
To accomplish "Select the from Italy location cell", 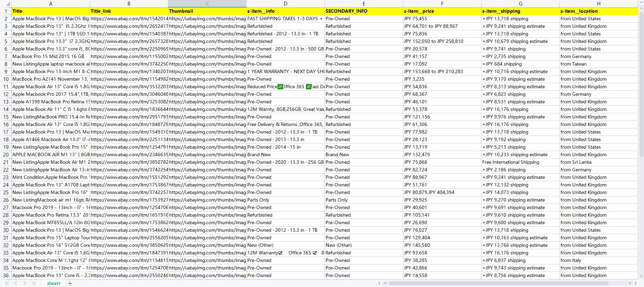I will 599,260.
